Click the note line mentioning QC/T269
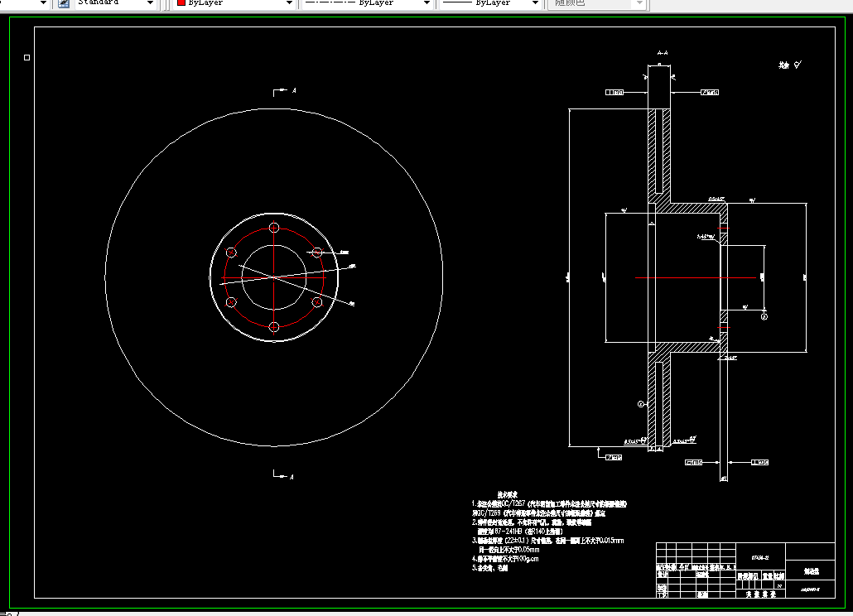The height and width of the screenshot is (616, 853). (538, 513)
